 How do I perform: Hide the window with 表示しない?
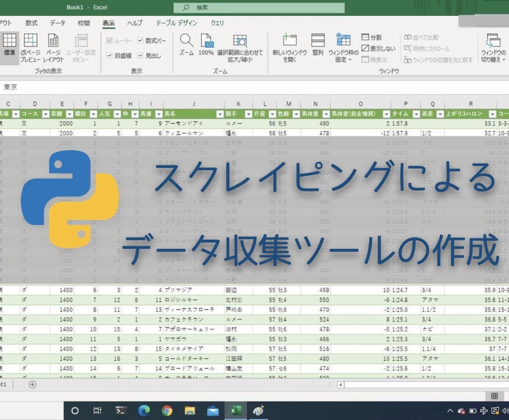(x=378, y=48)
